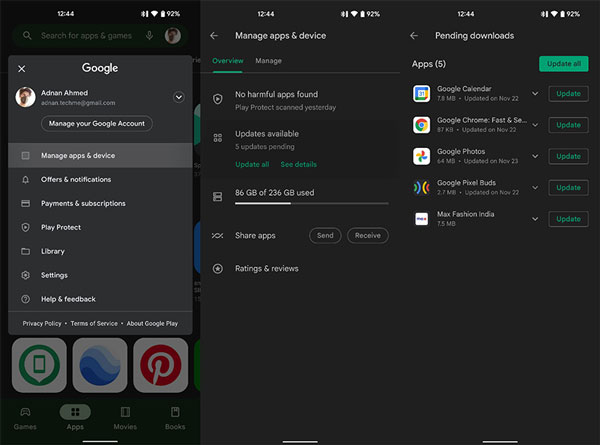Tap See details link
The image size is (600, 445).
tap(298, 165)
